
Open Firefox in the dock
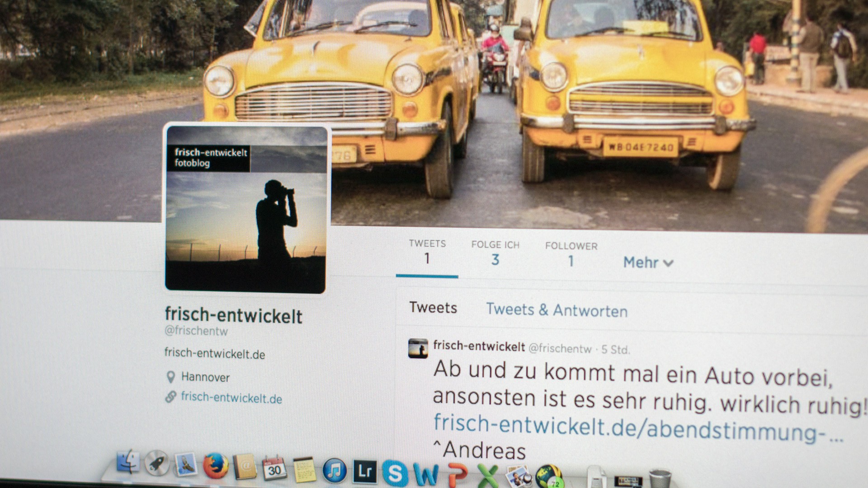(x=215, y=466)
